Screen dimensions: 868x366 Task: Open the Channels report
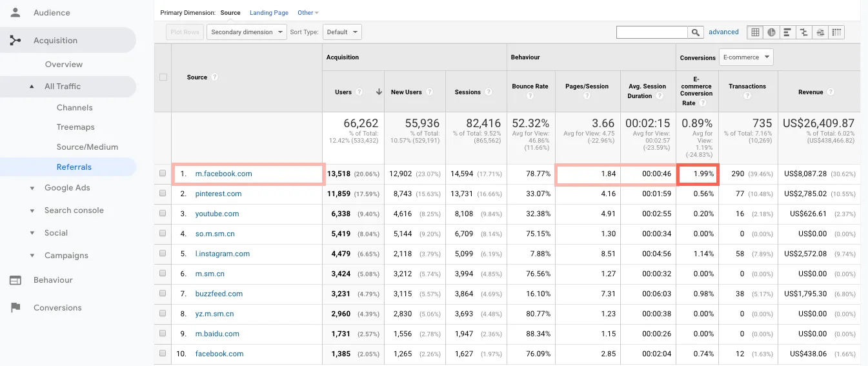click(x=74, y=108)
